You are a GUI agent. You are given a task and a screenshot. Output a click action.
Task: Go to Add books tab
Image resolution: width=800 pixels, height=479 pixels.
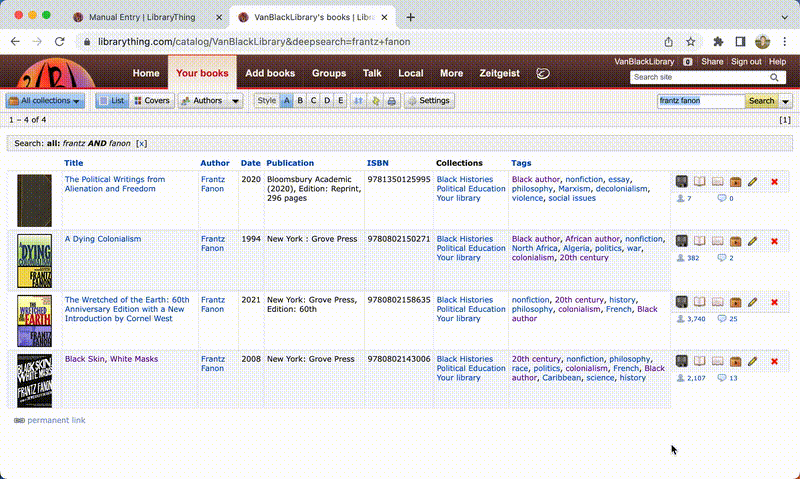coord(270,73)
